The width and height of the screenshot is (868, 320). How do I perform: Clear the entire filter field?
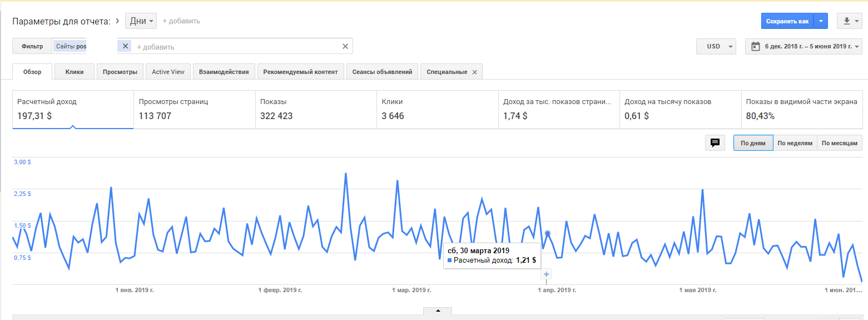[x=345, y=46]
